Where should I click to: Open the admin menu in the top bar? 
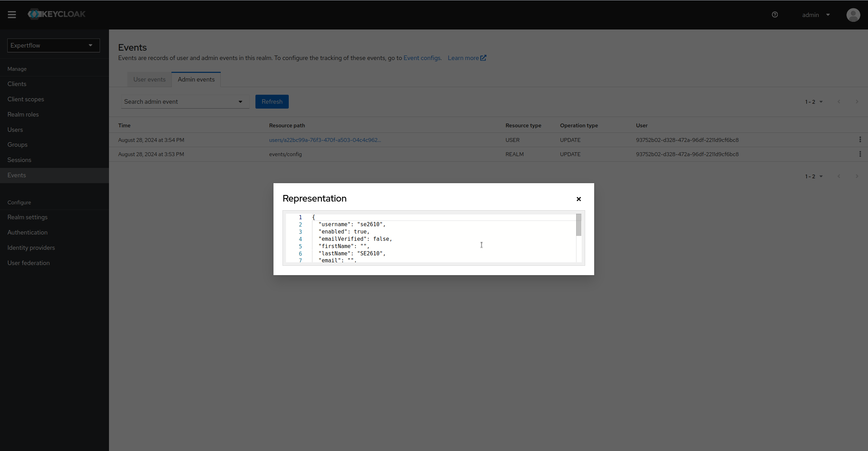[x=815, y=15]
